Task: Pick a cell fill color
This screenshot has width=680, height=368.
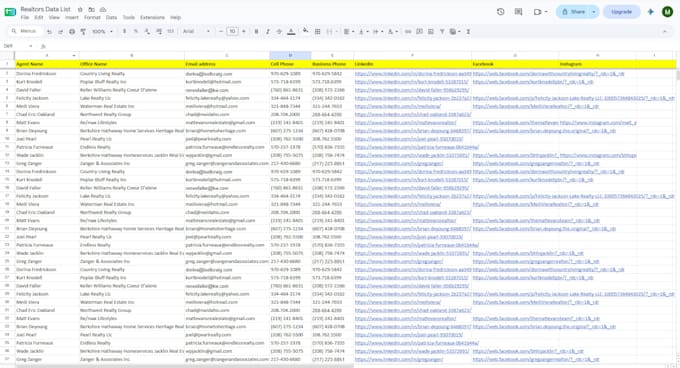Action: pyautogui.click(x=305, y=32)
